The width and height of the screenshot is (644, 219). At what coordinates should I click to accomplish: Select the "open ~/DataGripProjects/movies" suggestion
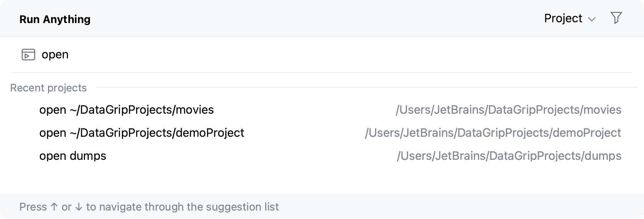(126, 110)
